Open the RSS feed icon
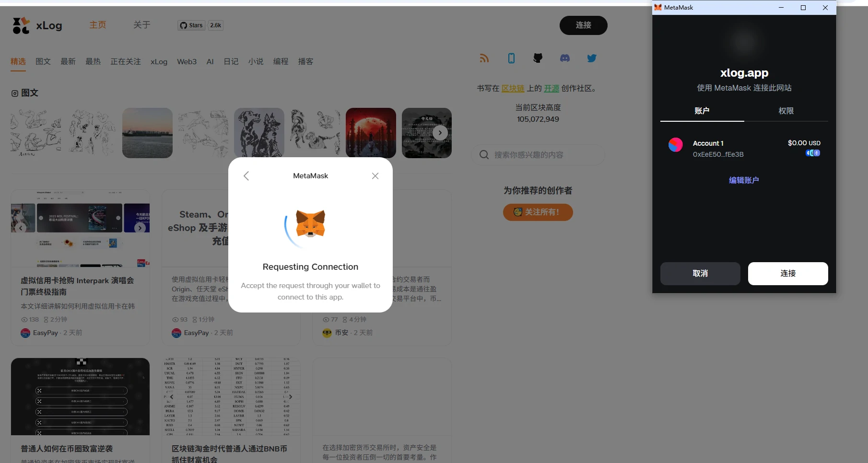This screenshot has width=868, height=463. [x=484, y=58]
